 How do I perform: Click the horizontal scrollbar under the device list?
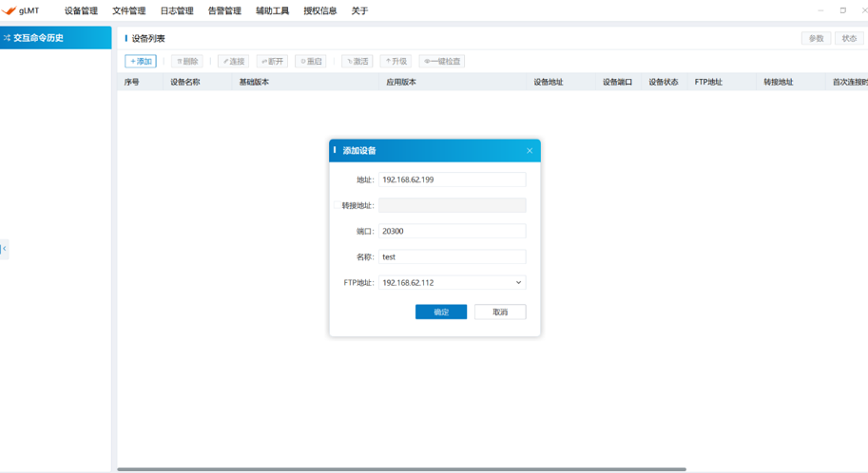pyautogui.click(x=399, y=469)
